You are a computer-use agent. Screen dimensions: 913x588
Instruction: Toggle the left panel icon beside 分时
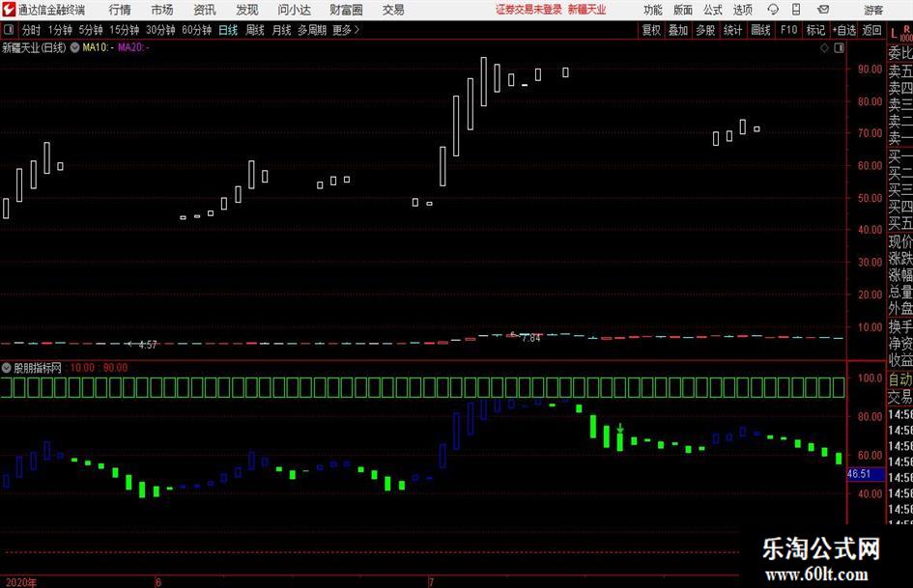tap(8, 30)
